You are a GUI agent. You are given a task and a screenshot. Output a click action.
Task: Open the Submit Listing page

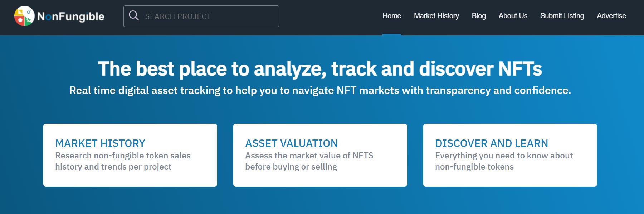562,16
